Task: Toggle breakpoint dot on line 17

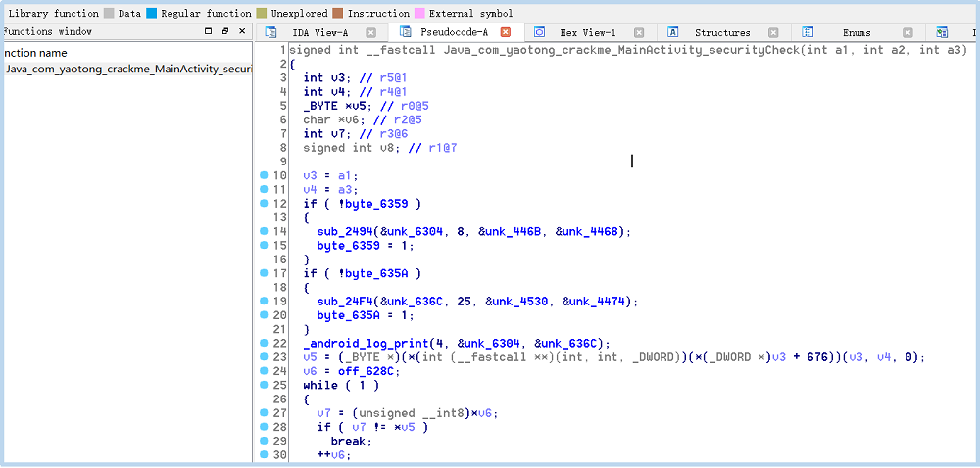Action: 264,273
